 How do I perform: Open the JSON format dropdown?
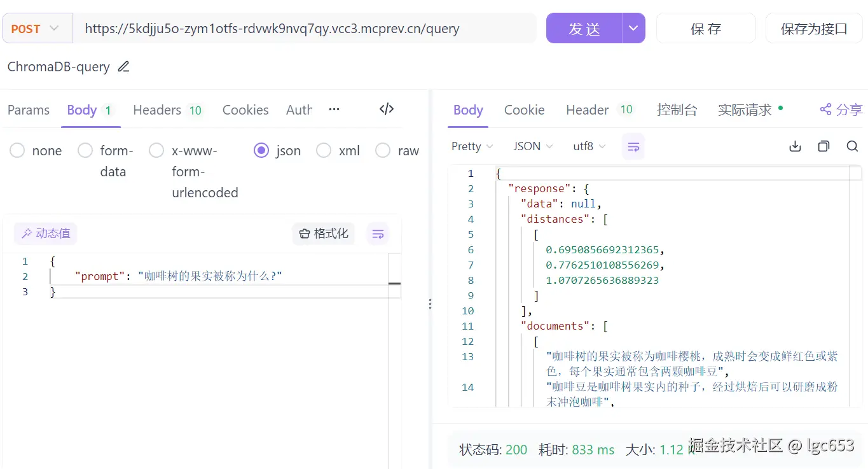pyautogui.click(x=534, y=146)
